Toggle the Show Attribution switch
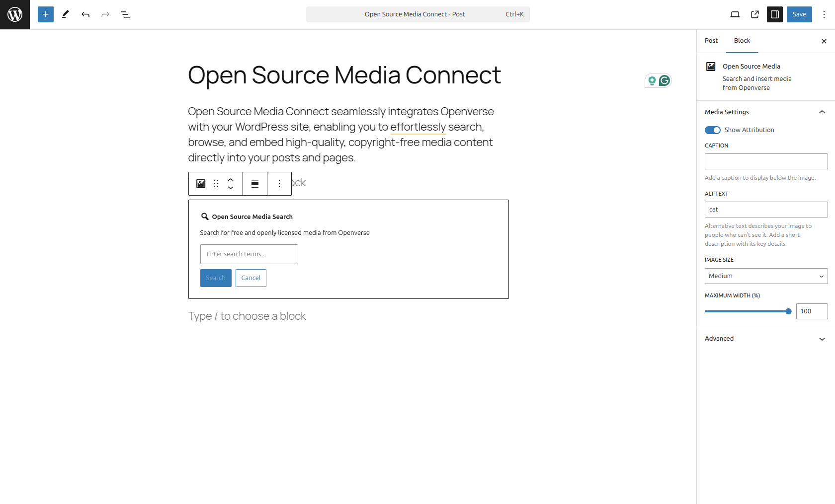835x504 pixels. 713,130
